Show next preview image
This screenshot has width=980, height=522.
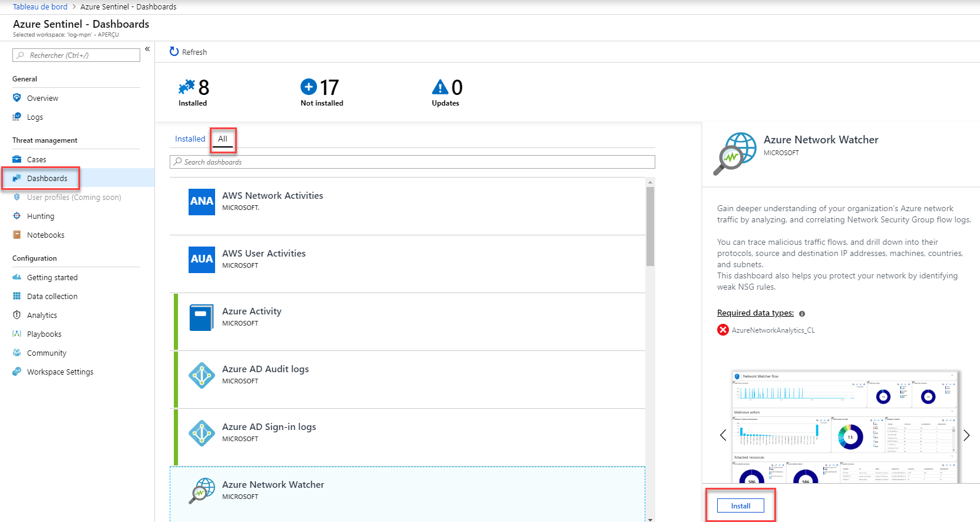tap(966, 435)
